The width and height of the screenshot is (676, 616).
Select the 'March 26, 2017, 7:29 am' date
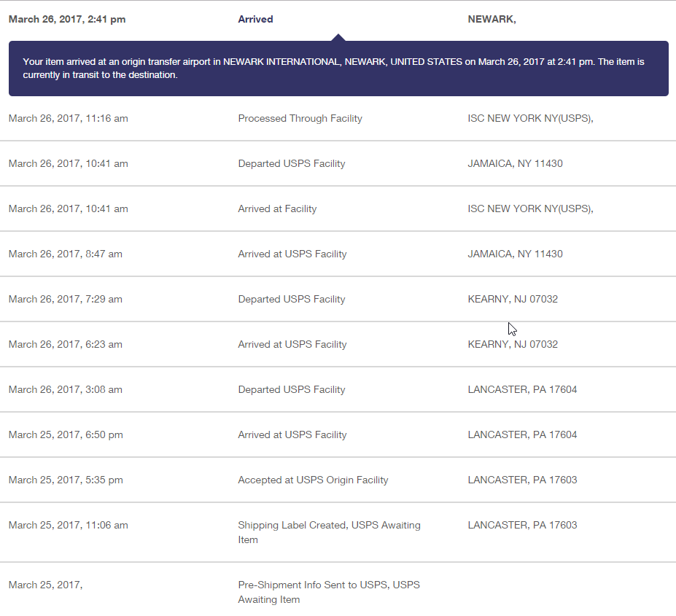(x=66, y=300)
